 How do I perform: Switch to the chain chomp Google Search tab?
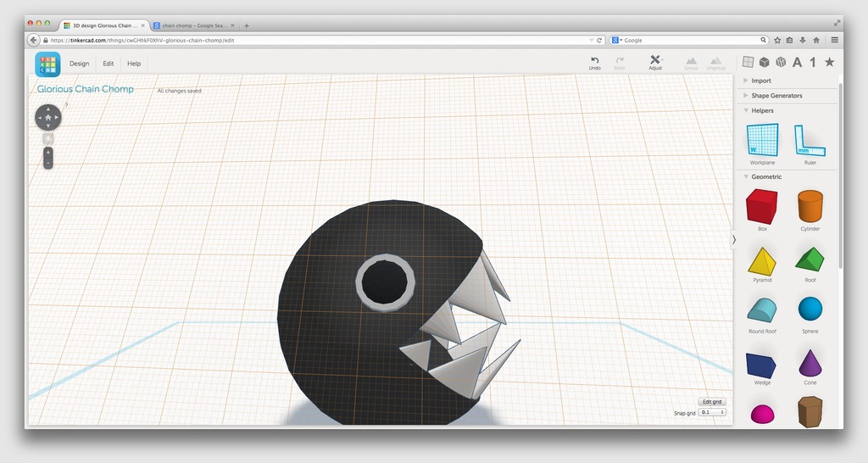[x=194, y=25]
